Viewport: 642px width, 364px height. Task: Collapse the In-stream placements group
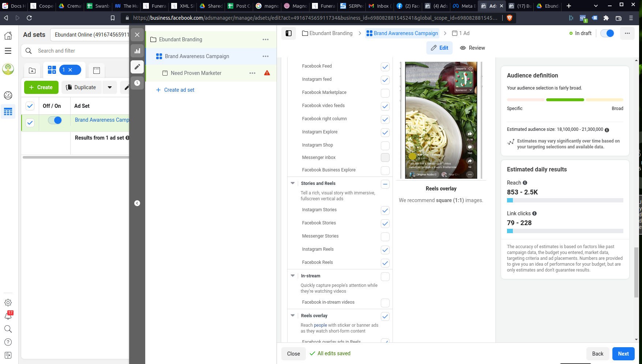pos(293,276)
